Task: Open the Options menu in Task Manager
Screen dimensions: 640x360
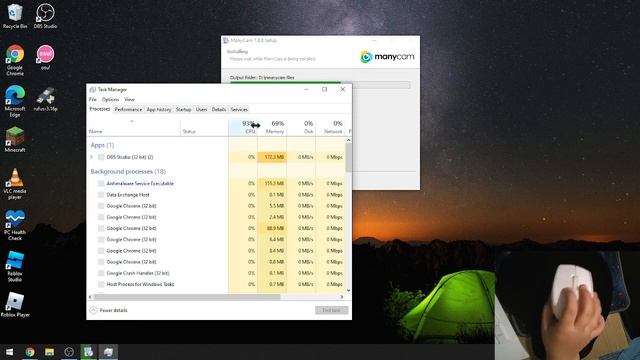Action: coord(110,99)
